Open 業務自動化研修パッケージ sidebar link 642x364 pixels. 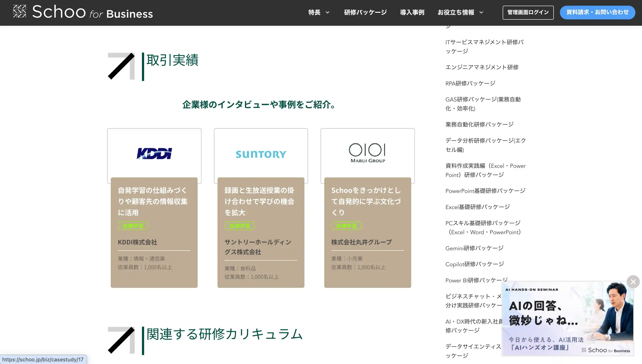(480, 124)
